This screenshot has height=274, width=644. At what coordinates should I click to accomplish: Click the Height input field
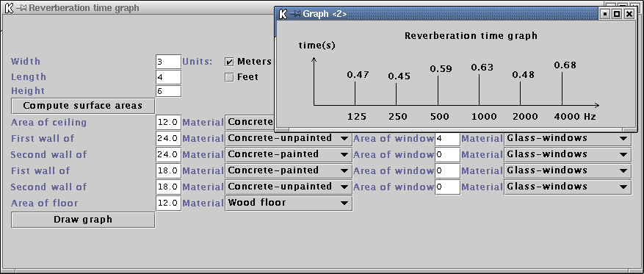pyautogui.click(x=168, y=91)
